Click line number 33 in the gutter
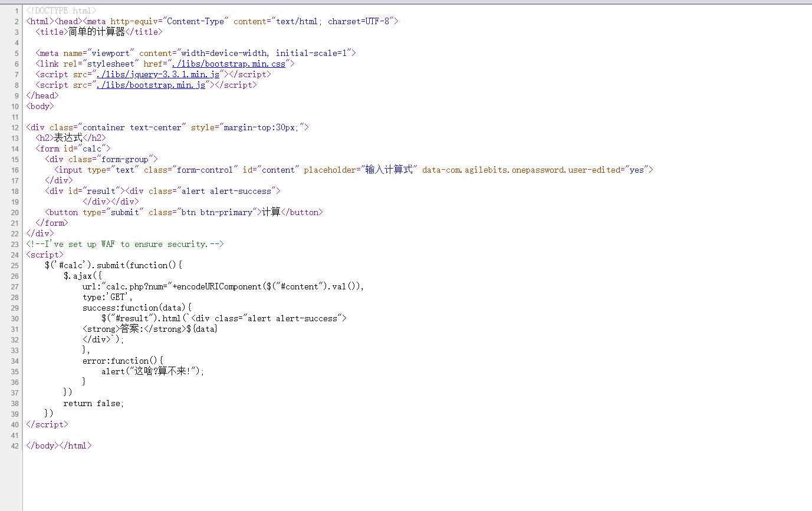Image resolution: width=812 pixels, height=511 pixels. point(15,350)
